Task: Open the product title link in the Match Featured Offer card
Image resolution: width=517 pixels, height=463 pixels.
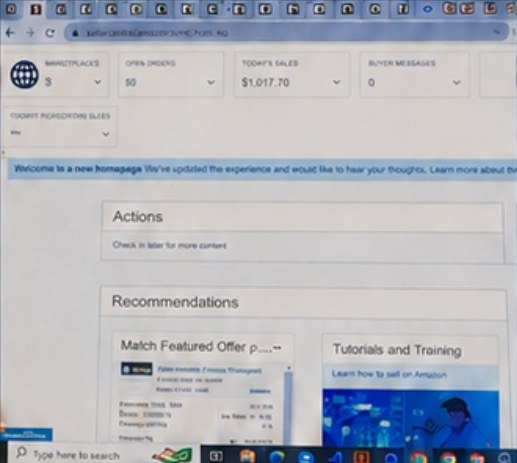Action: tap(209, 370)
